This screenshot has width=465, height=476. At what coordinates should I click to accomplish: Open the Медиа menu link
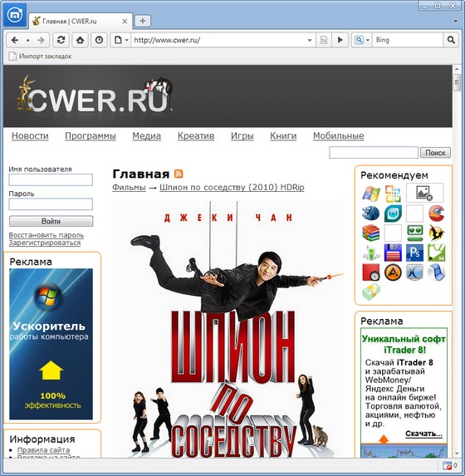(x=147, y=136)
